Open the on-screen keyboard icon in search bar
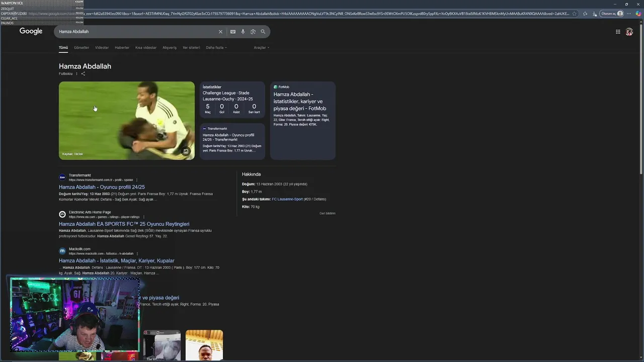The height and width of the screenshot is (362, 644). [x=233, y=32]
